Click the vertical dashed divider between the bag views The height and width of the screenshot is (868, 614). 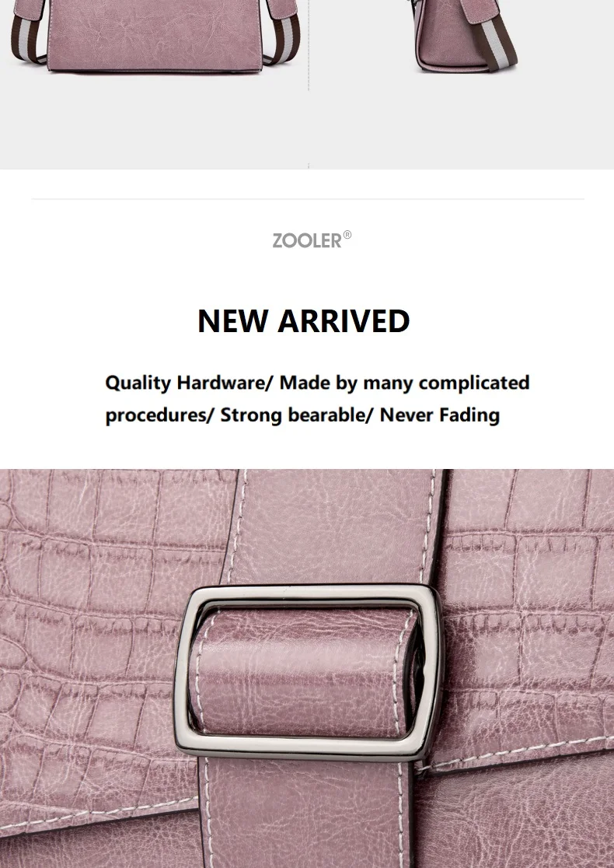pyautogui.click(x=308, y=44)
